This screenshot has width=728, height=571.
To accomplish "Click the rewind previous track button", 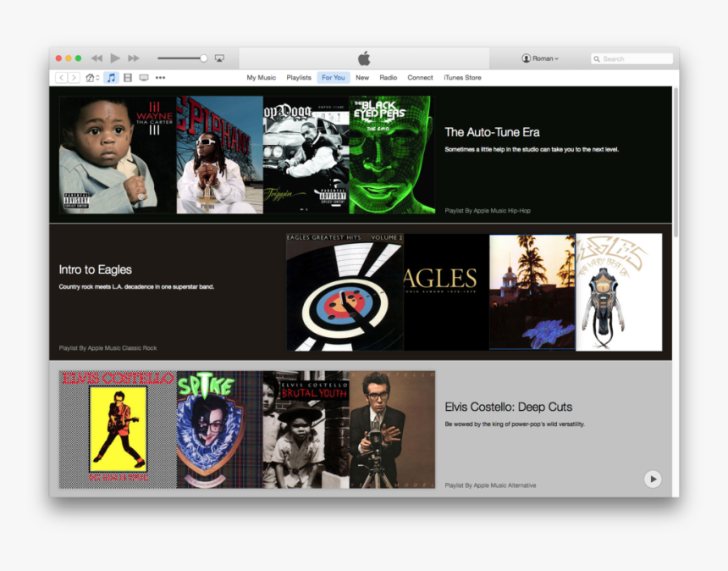I will (x=97, y=58).
